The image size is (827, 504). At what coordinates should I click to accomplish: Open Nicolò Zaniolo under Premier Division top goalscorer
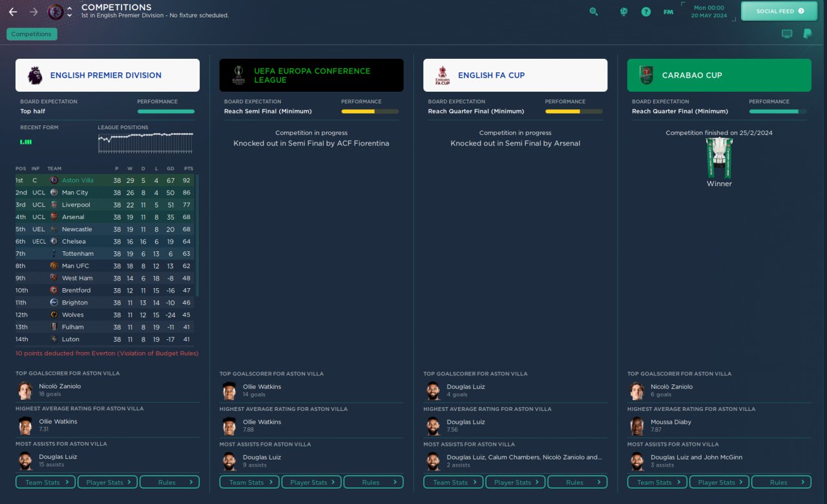60,386
